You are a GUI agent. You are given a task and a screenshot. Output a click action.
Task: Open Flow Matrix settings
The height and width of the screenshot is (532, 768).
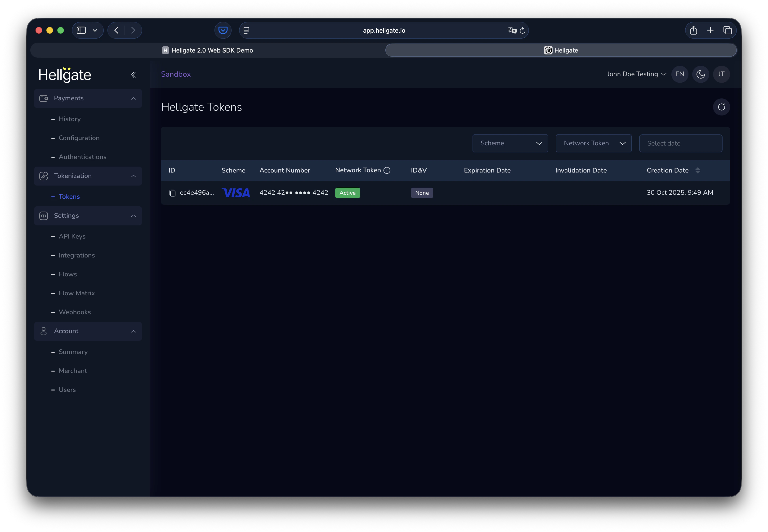77,293
